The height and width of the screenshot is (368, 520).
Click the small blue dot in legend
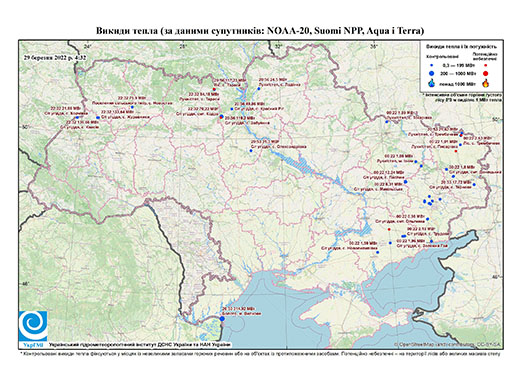pos(431,65)
